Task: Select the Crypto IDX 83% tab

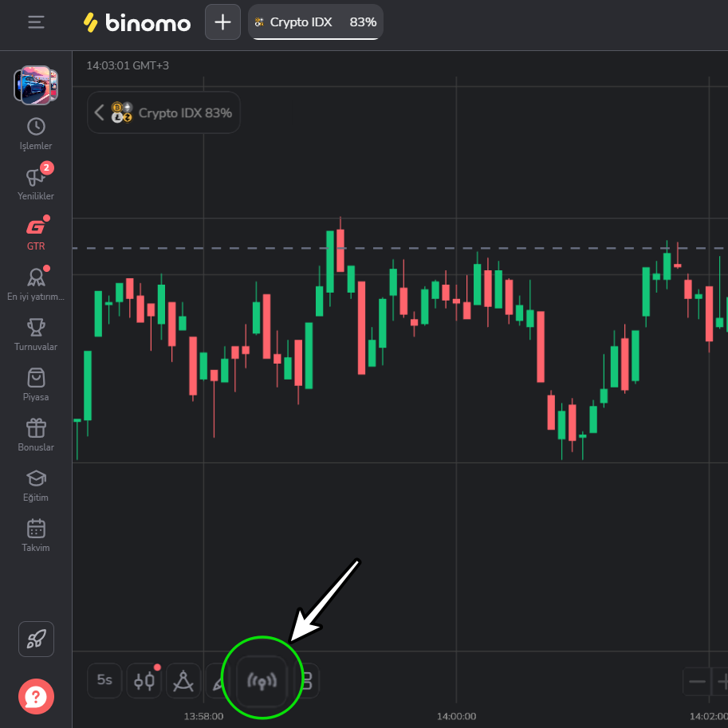Action: pyautogui.click(x=316, y=22)
